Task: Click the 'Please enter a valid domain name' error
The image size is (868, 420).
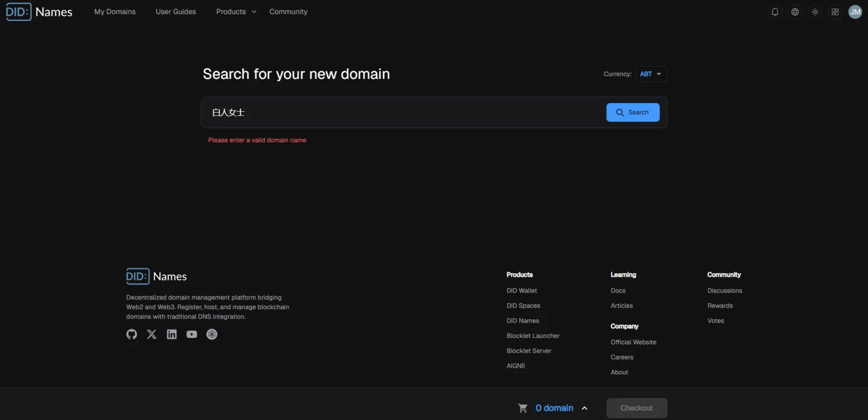Action: tap(257, 140)
